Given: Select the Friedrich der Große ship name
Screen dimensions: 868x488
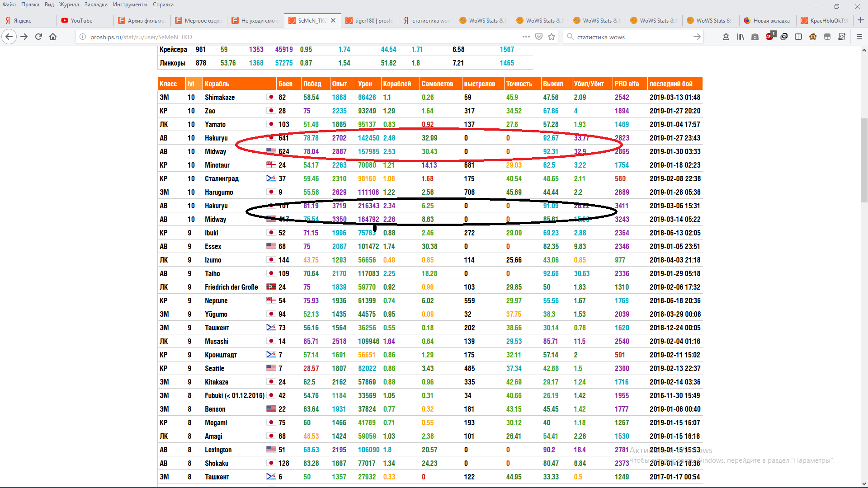Looking at the screenshot, I should point(231,287).
